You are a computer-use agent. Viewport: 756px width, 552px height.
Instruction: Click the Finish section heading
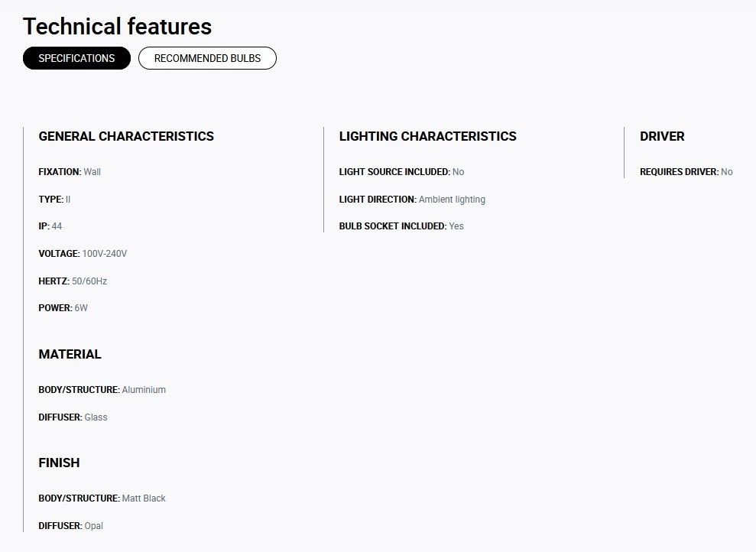(59, 463)
